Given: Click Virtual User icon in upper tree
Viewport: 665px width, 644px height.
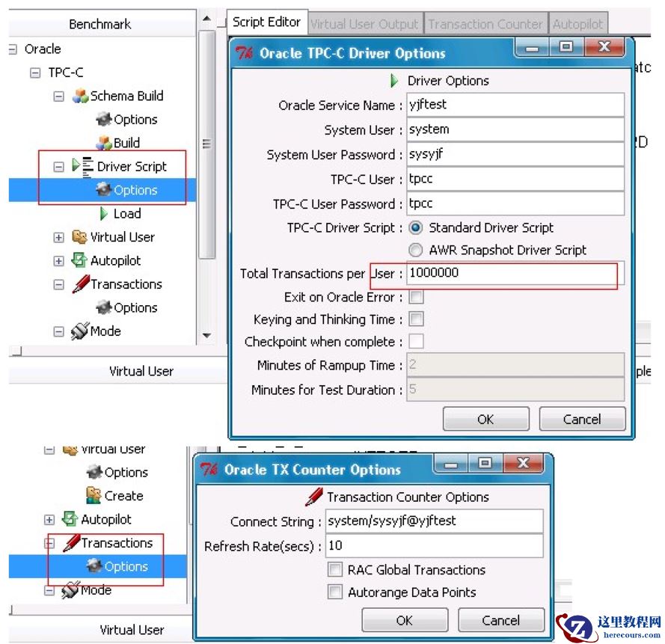Looking at the screenshot, I should [80, 236].
